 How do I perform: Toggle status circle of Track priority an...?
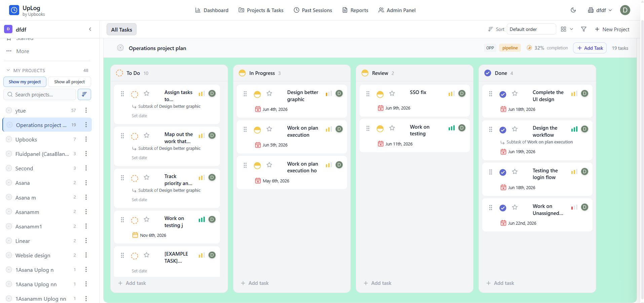[x=135, y=178]
